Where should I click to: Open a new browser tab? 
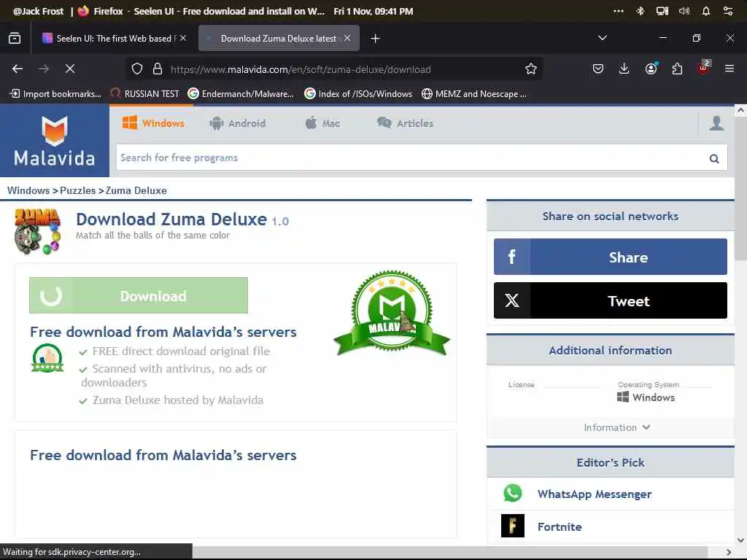pyautogui.click(x=375, y=38)
